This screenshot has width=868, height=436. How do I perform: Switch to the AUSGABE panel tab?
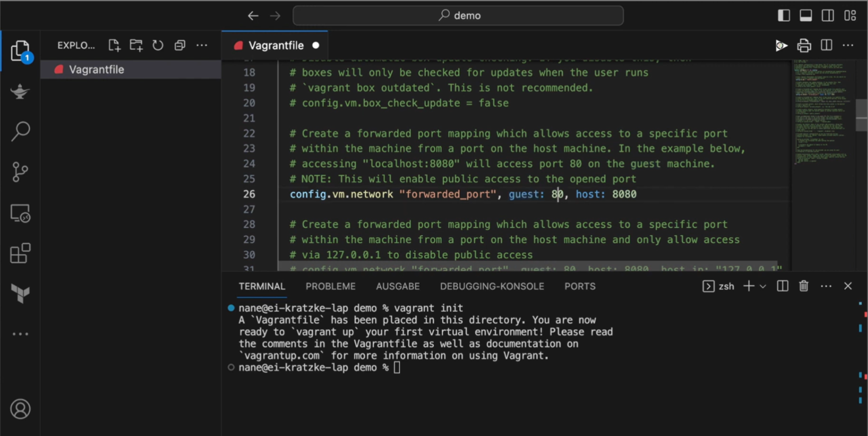click(x=398, y=286)
